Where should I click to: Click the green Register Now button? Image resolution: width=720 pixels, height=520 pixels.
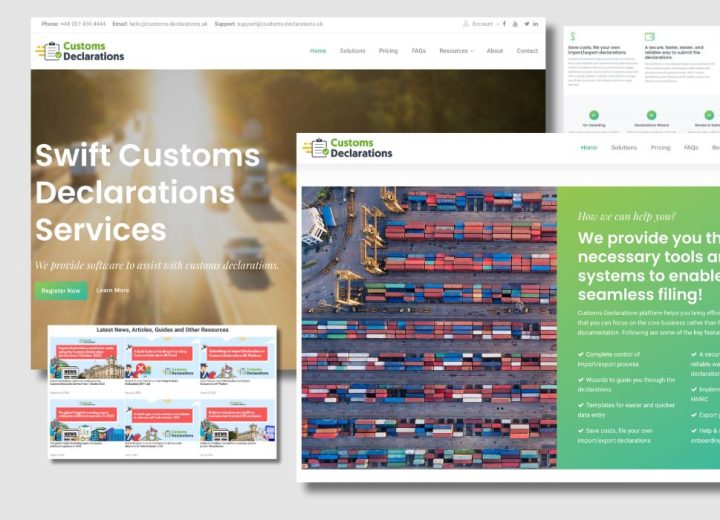click(61, 291)
